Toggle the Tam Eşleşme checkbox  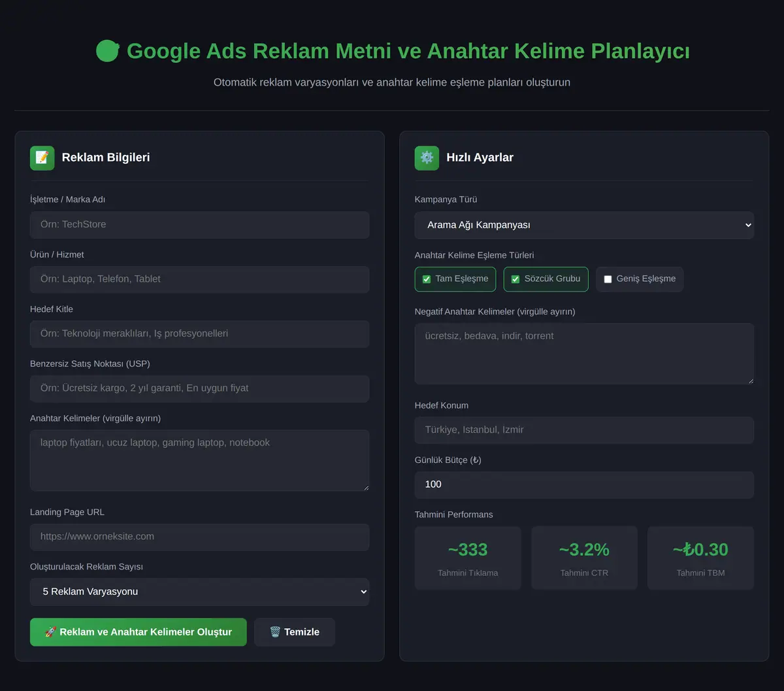point(427,279)
